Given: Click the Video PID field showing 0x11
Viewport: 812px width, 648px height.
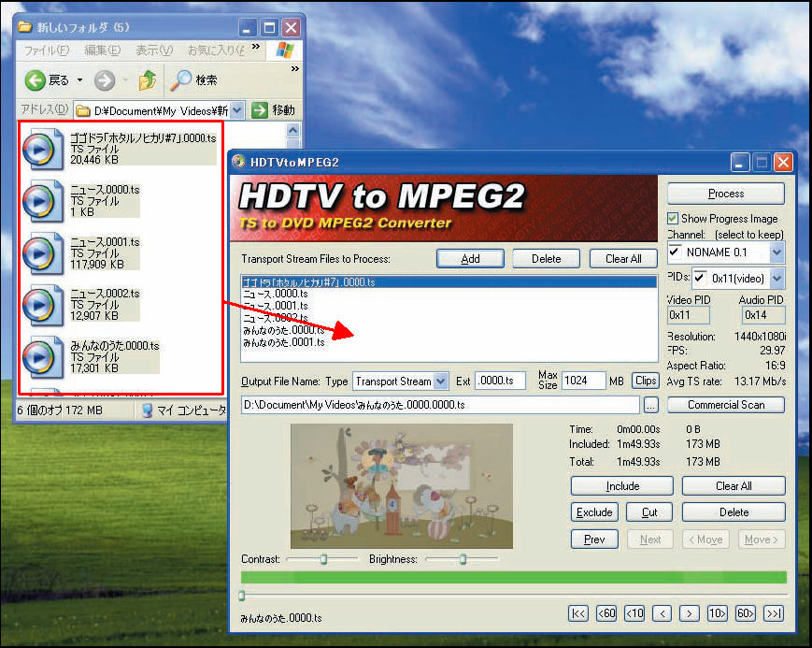Looking at the screenshot, I should coord(689,315).
